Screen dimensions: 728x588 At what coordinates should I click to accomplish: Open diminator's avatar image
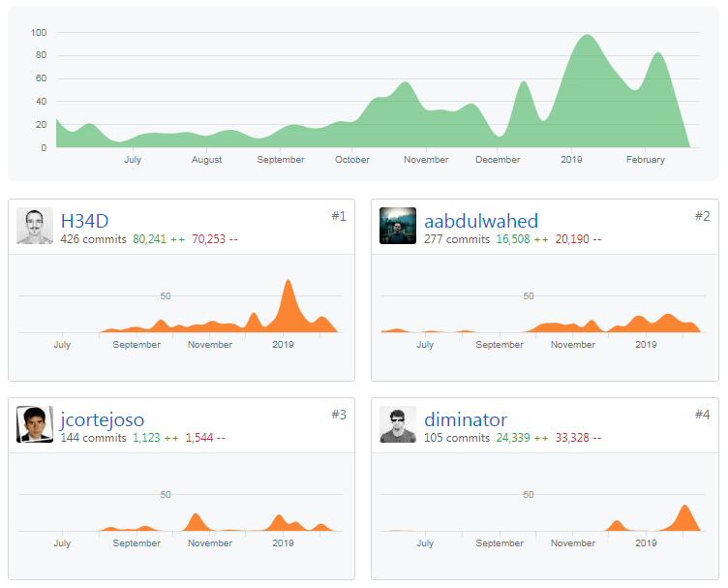click(x=398, y=424)
